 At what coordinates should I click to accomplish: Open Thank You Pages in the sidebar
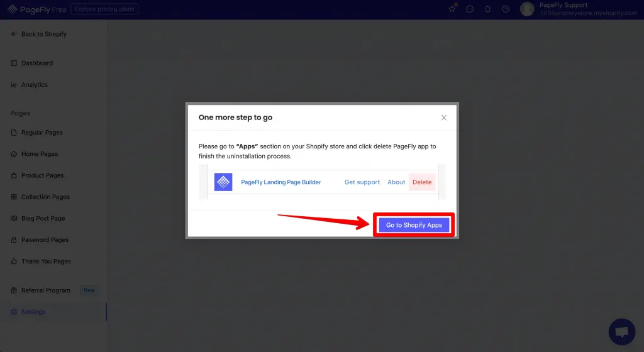pyautogui.click(x=46, y=261)
